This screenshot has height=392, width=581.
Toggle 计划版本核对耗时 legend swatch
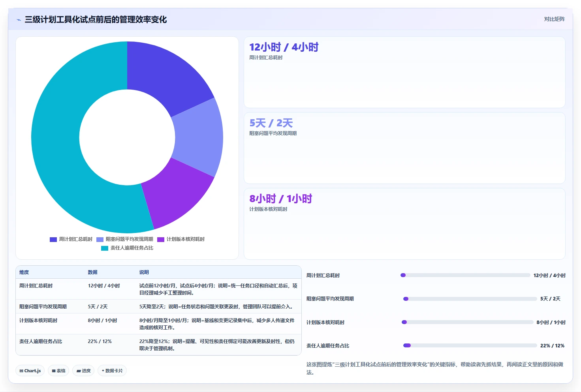[161, 239]
